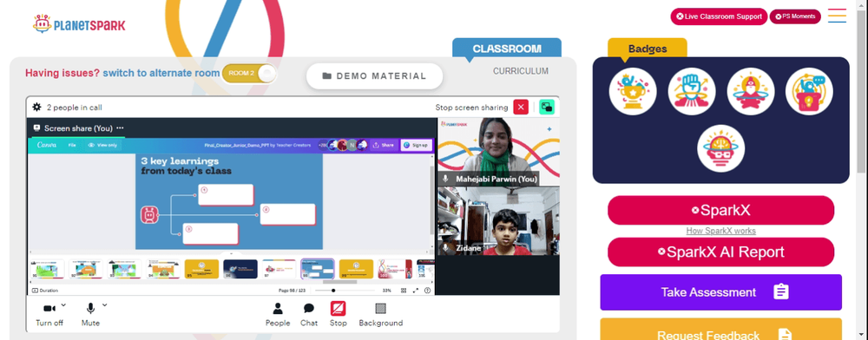Click the Canva logo in shared screen
This screenshot has width=868, height=340.
47,145
